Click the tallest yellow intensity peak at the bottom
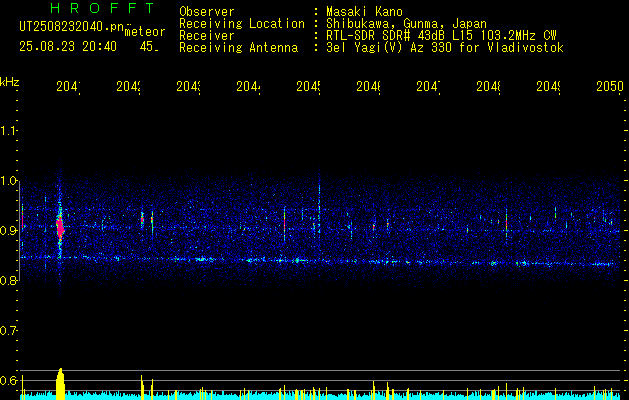The image size is (629, 400). tap(60, 384)
